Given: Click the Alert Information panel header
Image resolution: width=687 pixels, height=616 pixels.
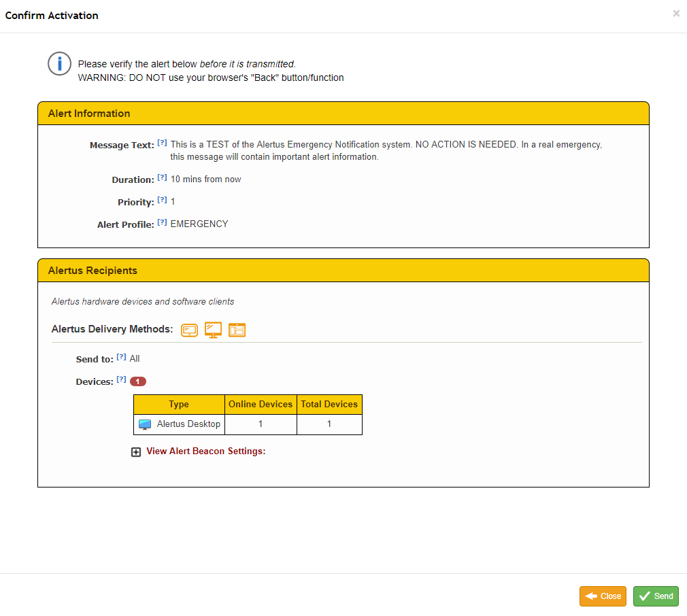Looking at the screenshot, I should click(x=343, y=114).
